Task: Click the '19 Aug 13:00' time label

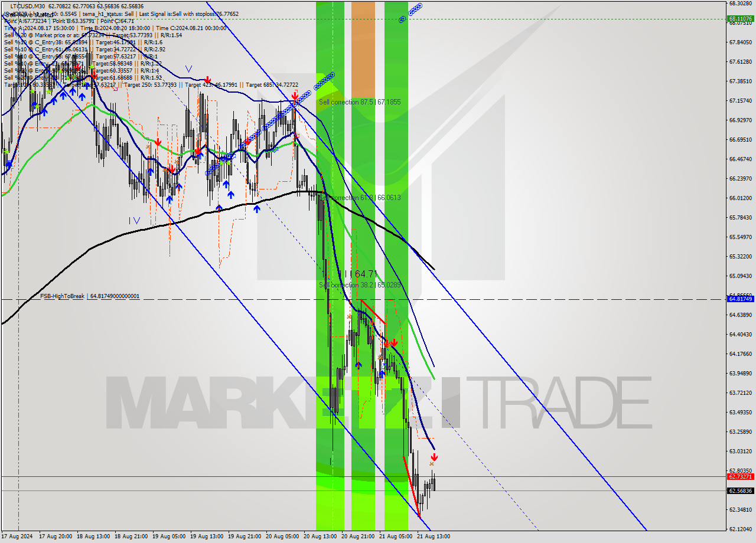Action: (x=207, y=537)
